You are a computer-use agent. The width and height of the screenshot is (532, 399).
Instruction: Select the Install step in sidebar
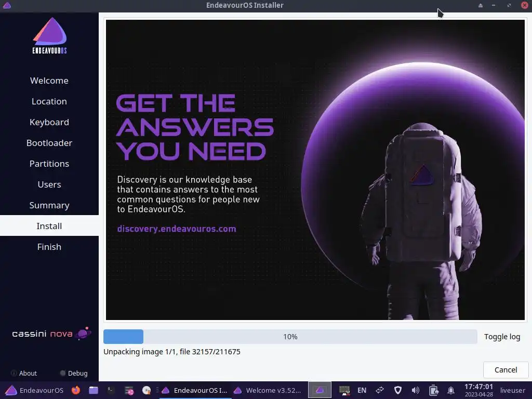(x=49, y=225)
